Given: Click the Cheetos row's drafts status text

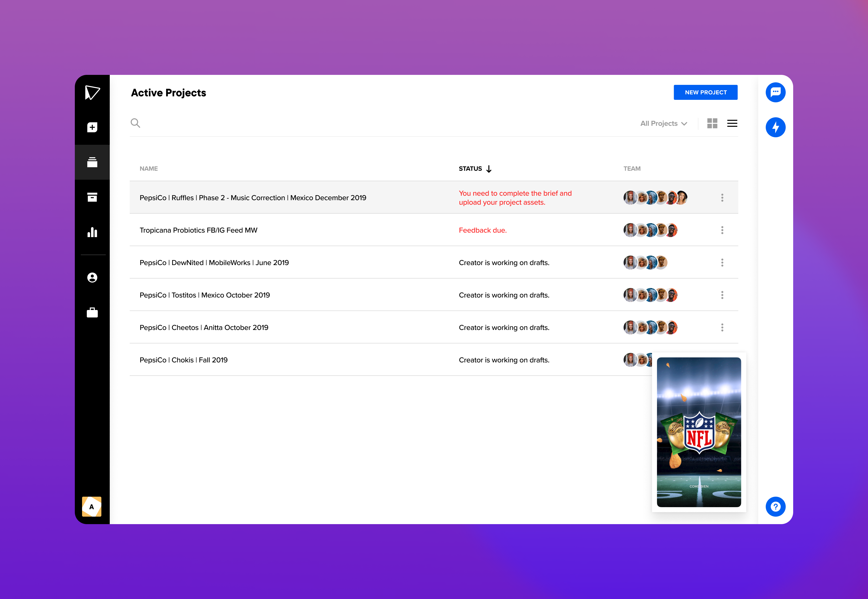Looking at the screenshot, I should (504, 328).
